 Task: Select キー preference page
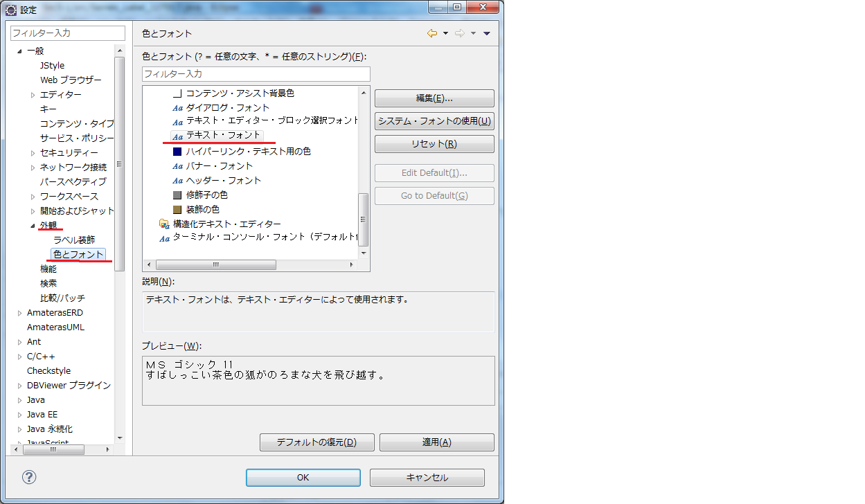(48, 109)
